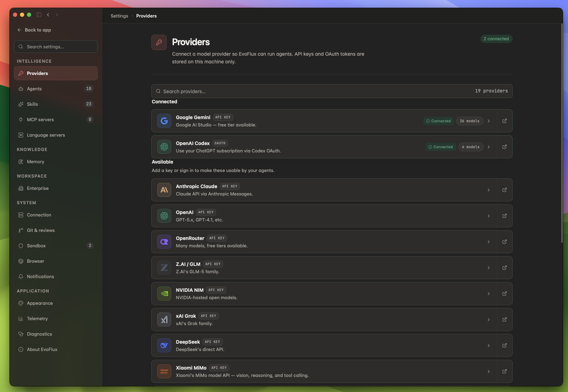
Task: Open external link for Xiaomi MiMo
Action: 504,371
